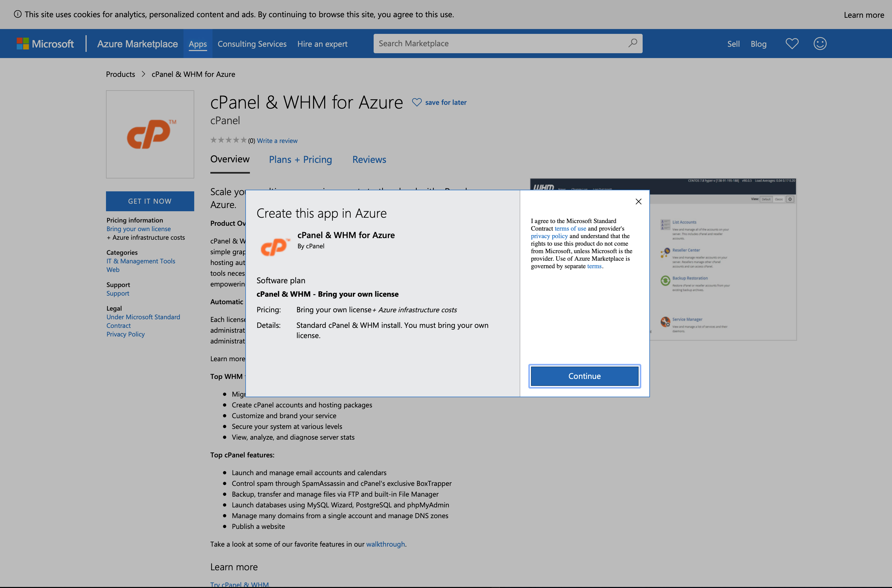Open the terms of use link
This screenshot has height=588, width=892.
click(570, 228)
